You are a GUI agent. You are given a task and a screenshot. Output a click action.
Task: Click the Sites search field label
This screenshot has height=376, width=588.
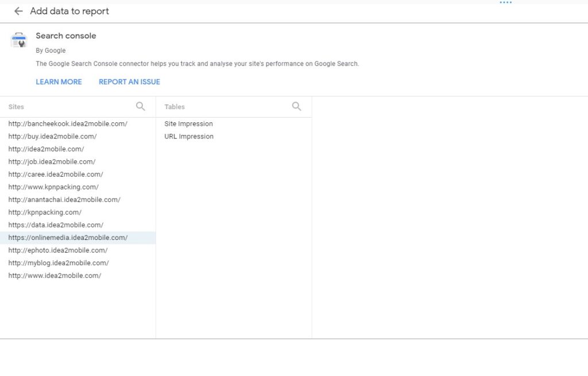pos(16,107)
